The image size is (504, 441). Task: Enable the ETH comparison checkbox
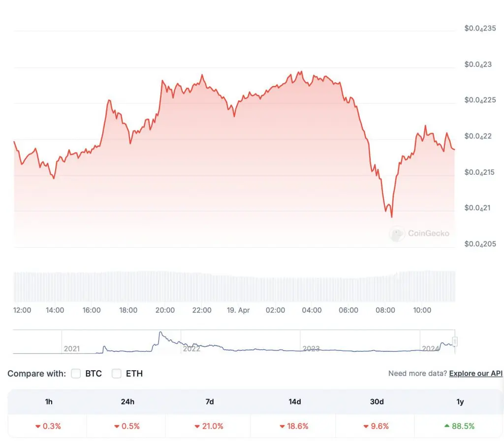coord(116,374)
